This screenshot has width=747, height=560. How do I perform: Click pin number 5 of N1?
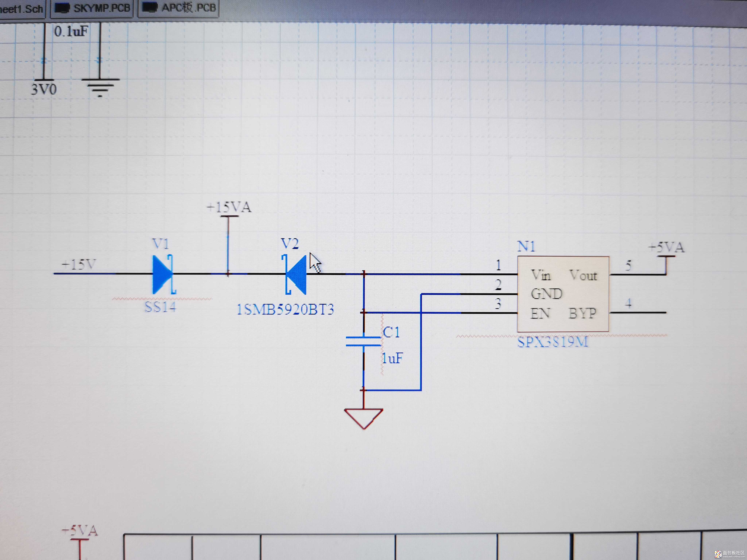[x=628, y=265]
